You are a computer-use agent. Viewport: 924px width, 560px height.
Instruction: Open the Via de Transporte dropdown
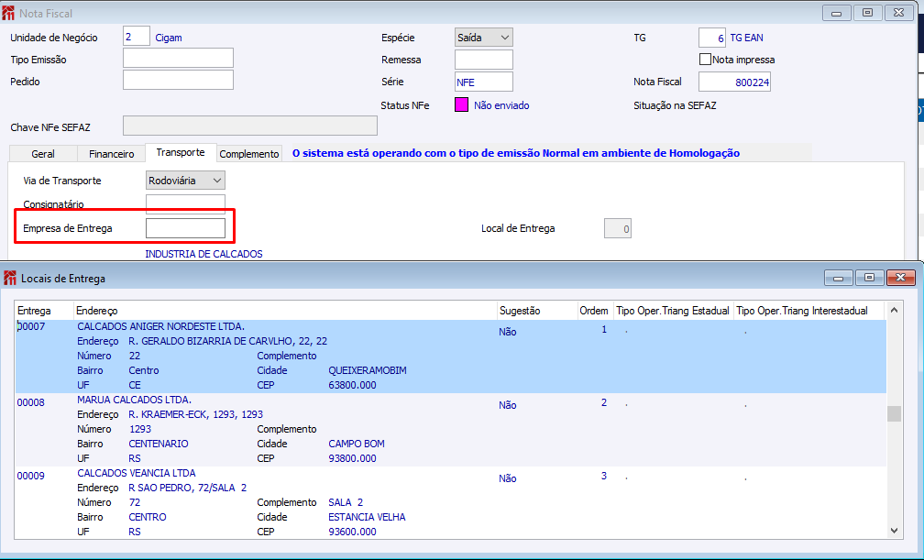(185, 181)
